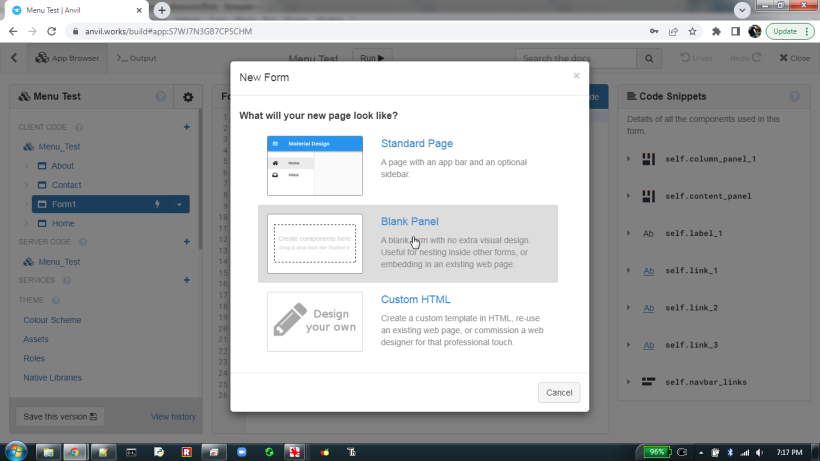This screenshot has width=820, height=461.
Task: Click the Menu Test panel help icon
Action: (x=161, y=97)
